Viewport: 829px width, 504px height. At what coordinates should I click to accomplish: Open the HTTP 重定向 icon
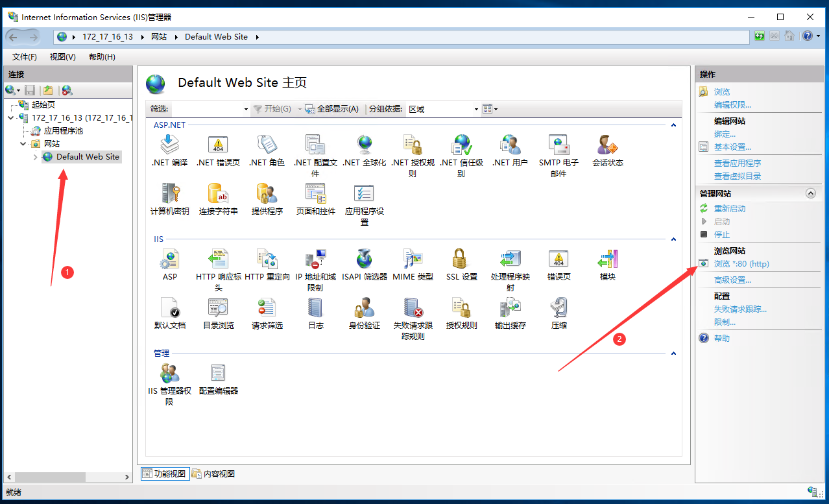[x=267, y=261]
